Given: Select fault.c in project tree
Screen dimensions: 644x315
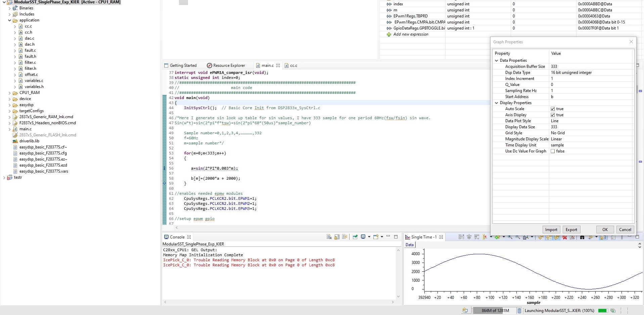Looking at the screenshot, I should click(x=30, y=50).
